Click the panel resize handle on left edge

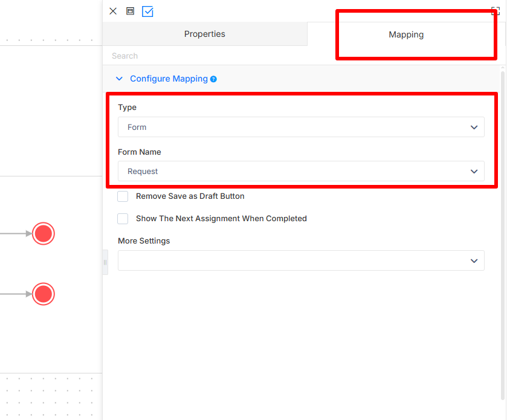click(x=105, y=262)
